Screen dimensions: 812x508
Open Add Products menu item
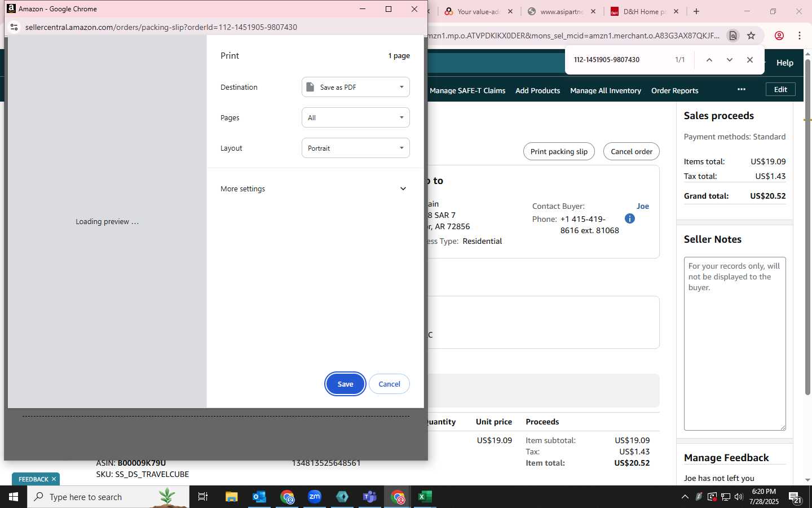537,90
